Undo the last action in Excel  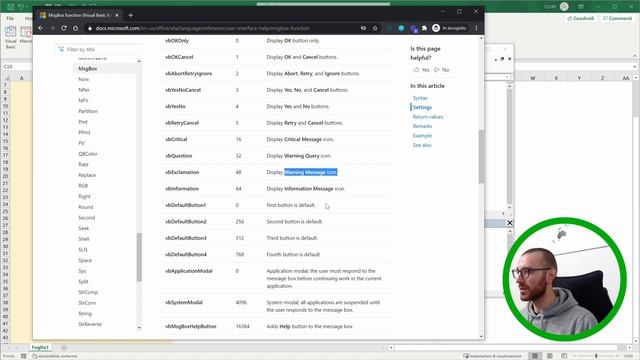(21, 7)
